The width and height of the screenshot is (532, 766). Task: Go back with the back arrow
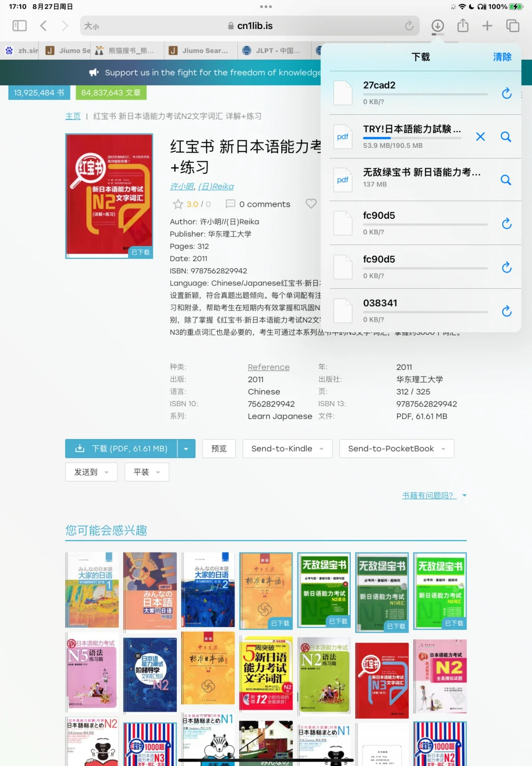point(43,26)
